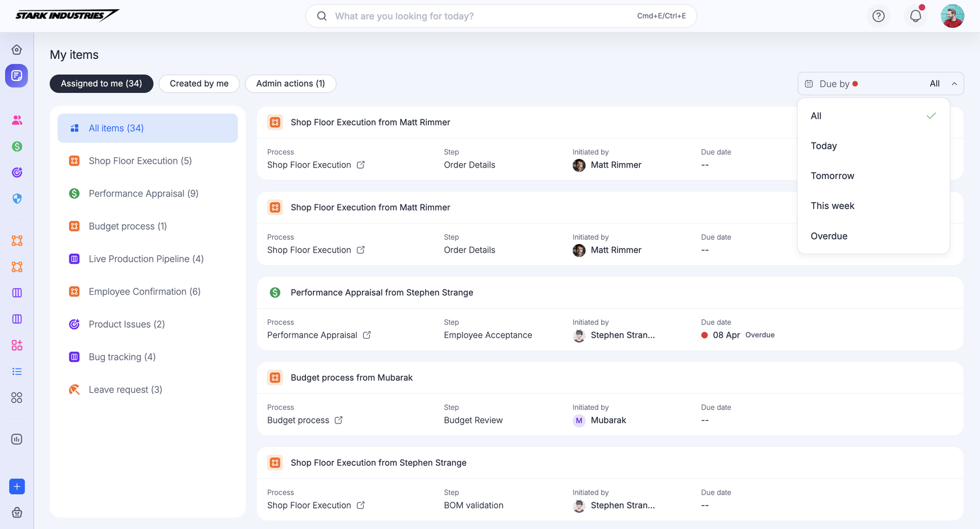Switch to the Created by me tab

[x=199, y=84]
